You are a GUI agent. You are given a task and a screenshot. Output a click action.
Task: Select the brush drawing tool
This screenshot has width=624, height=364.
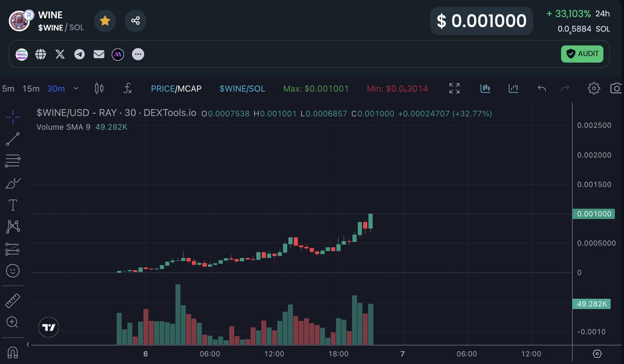[13, 183]
